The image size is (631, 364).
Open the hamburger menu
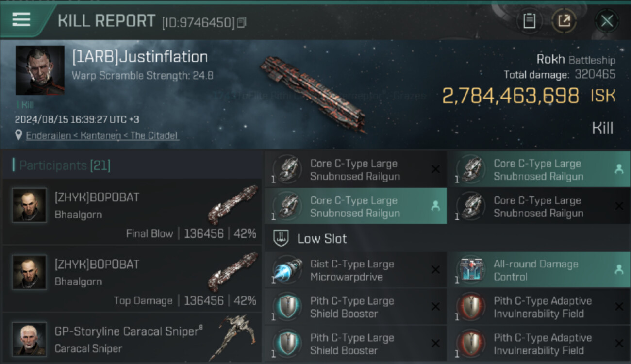tap(21, 20)
